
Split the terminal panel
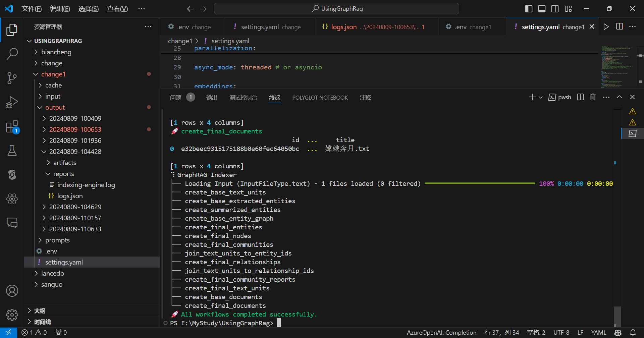point(580,97)
